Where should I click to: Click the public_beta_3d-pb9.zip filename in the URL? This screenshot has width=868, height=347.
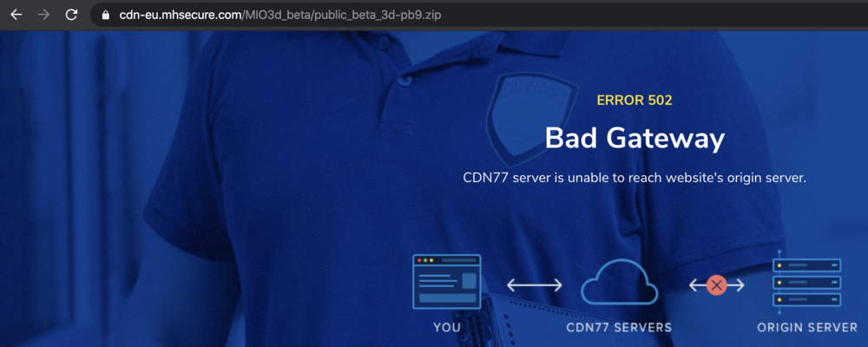click(x=378, y=16)
